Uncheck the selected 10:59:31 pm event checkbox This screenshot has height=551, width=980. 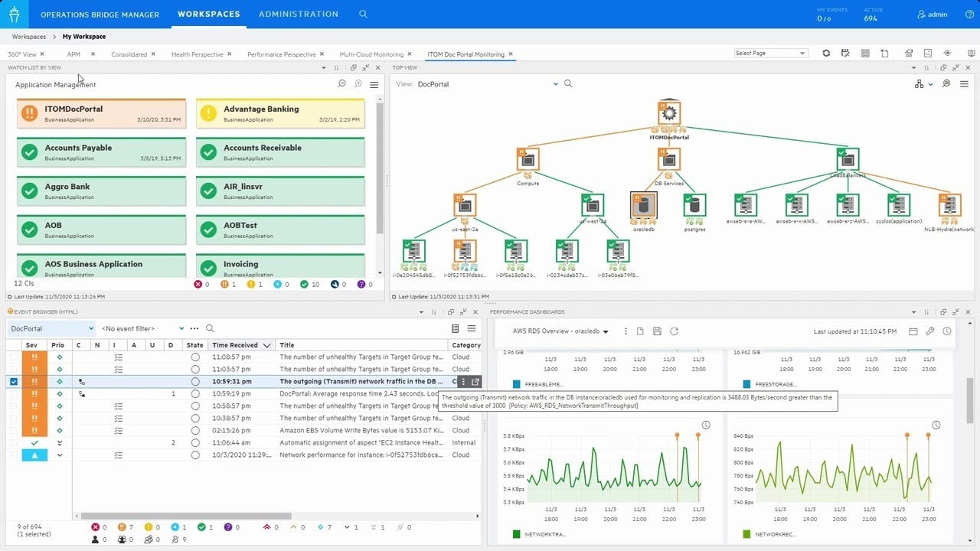14,381
